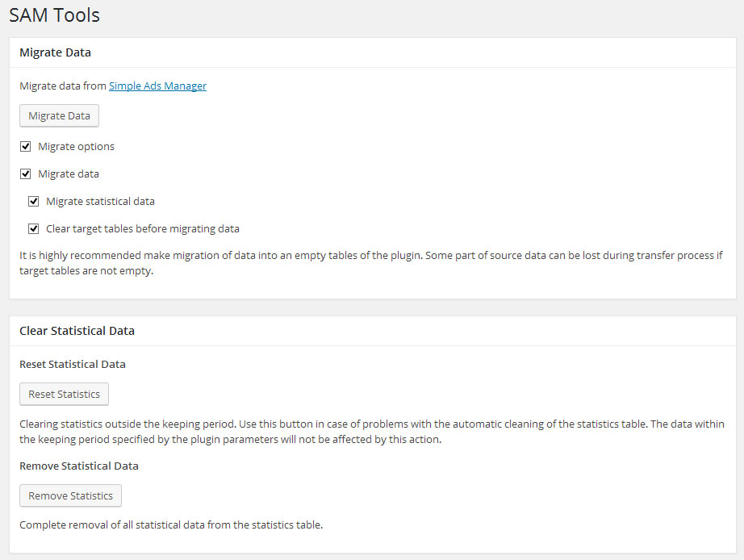Click the 'Migrate data from' intro text
This screenshot has width=744, height=560.
[63, 86]
